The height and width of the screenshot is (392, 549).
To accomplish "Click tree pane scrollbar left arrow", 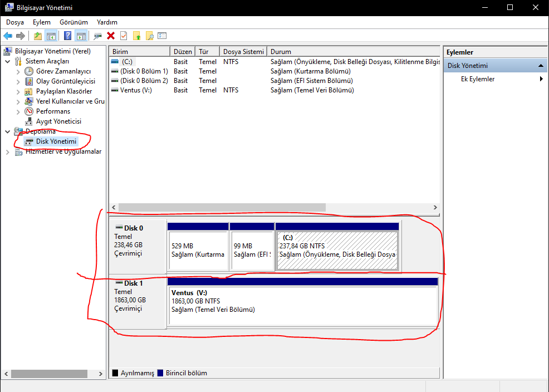I will (6, 374).
